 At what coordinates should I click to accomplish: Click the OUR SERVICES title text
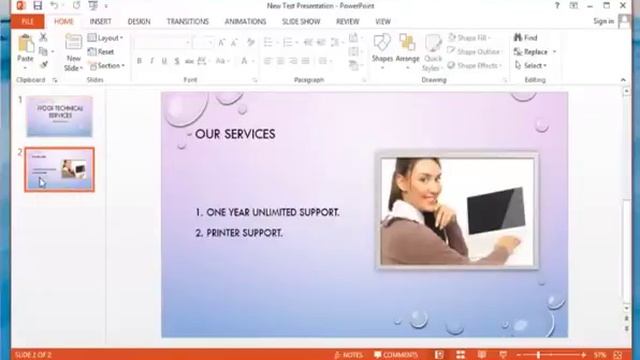pyautogui.click(x=235, y=134)
